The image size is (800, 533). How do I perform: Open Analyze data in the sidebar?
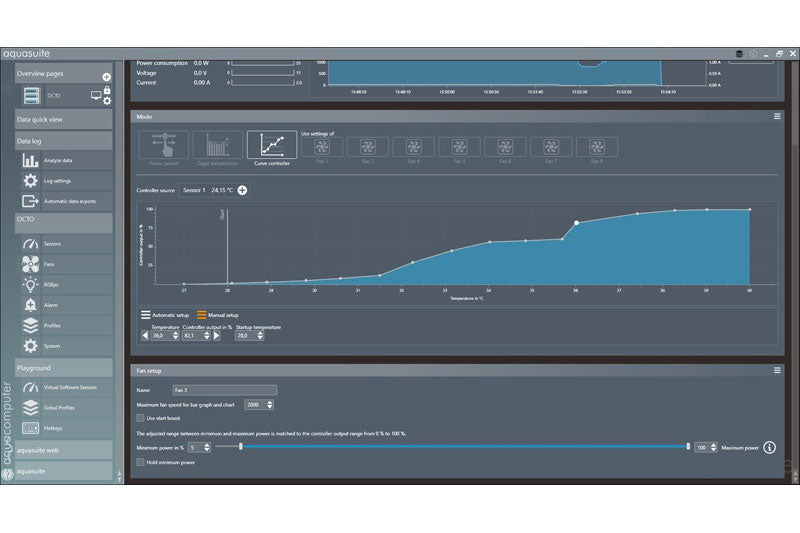click(58, 160)
